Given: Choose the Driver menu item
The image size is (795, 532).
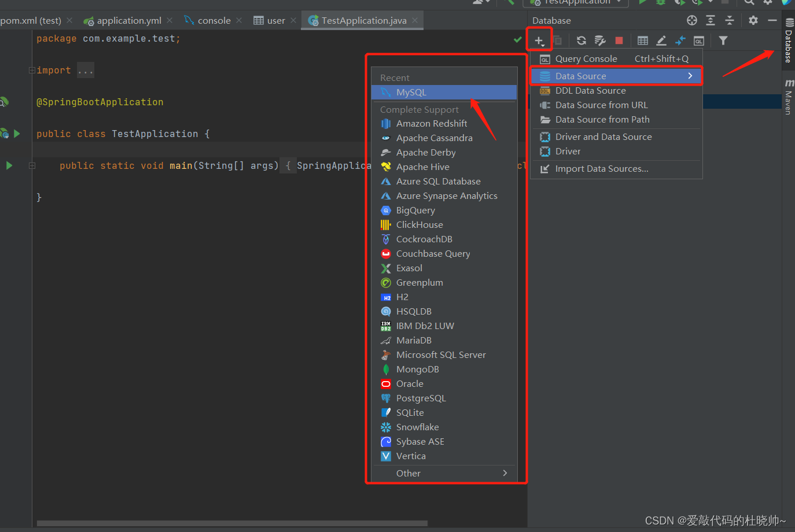Looking at the screenshot, I should [616, 152].
